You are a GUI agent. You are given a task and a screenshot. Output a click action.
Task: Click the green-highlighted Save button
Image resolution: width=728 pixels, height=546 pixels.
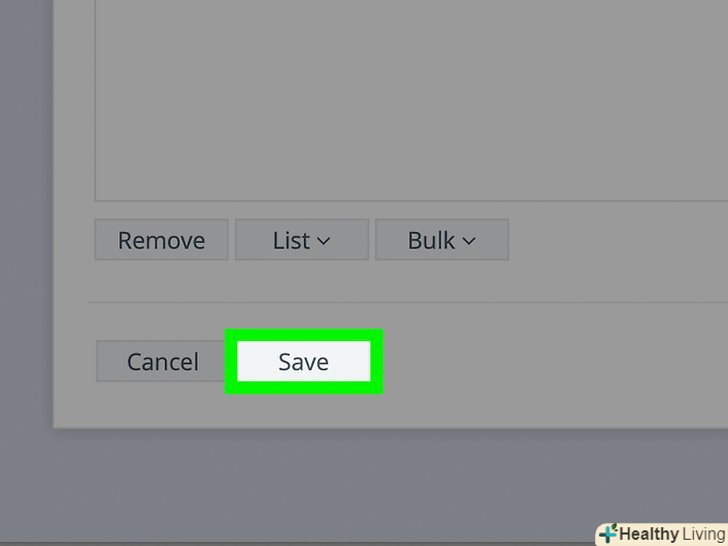pyautogui.click(x=304, y=361)
